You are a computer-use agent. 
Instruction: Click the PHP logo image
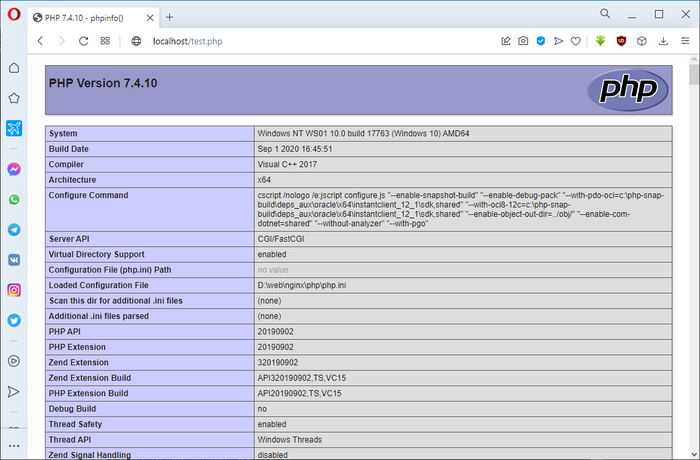(627, 89)
